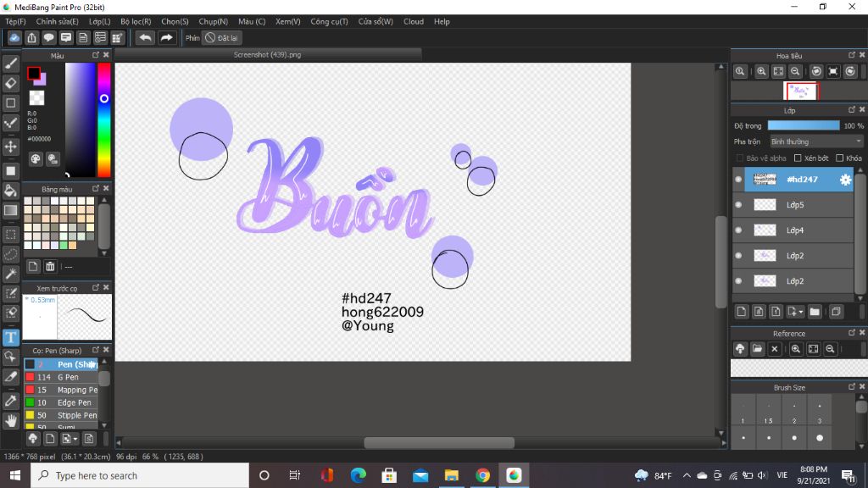The height and width of the screenshot is (488, 868).
Task: Pop out the Màu color panel
Action: (x=96, y=55)
